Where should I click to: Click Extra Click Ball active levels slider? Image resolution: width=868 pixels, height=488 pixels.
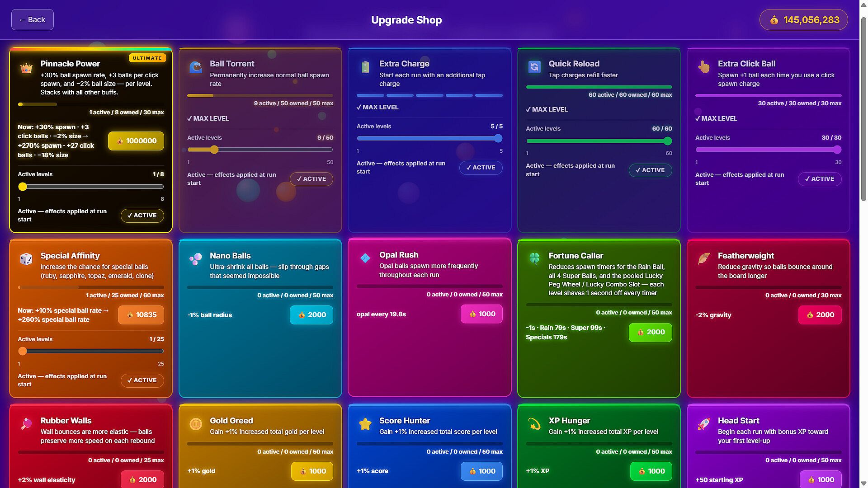(x=768, y=150)
